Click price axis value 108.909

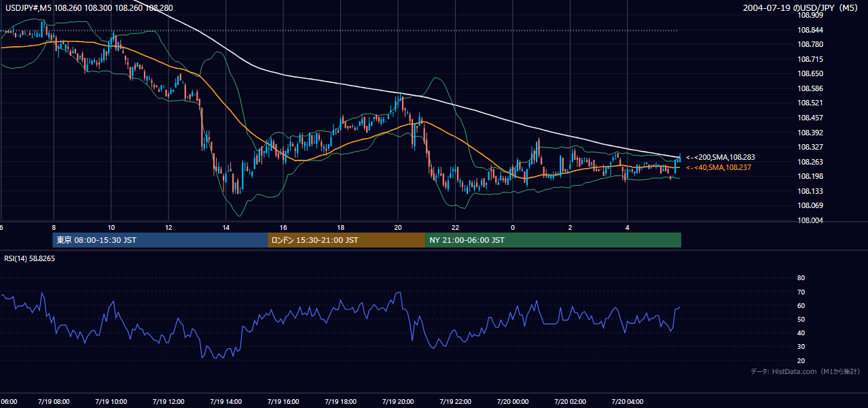coord(810,15)
